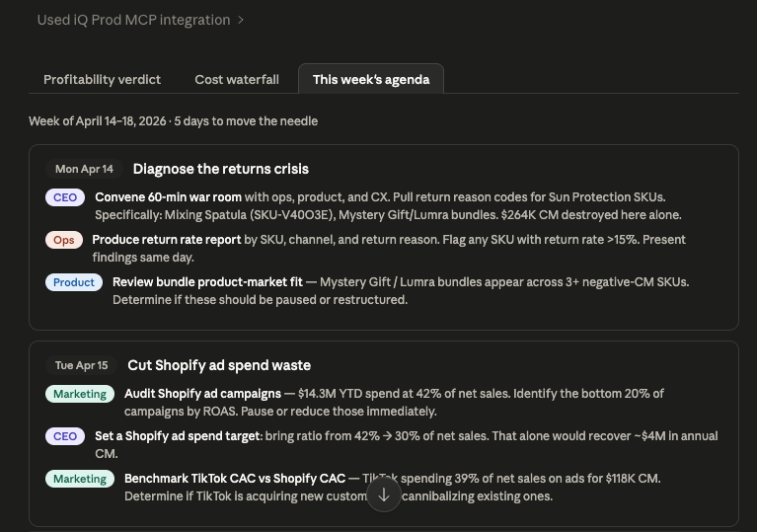Screen dimensions: 757x532
Task: Click the Product tag on bundle review
Action: (74, 282)
